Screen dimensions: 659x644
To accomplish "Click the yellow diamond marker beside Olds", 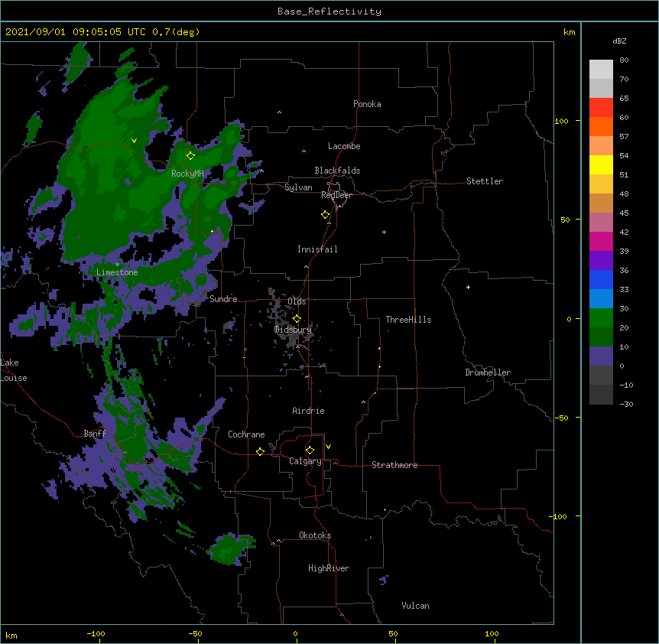I will click(x=297, y=319).
